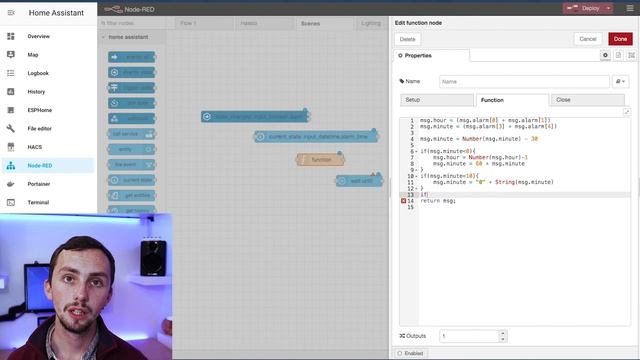Show node properties gear icon

click(x=605, y=55)
